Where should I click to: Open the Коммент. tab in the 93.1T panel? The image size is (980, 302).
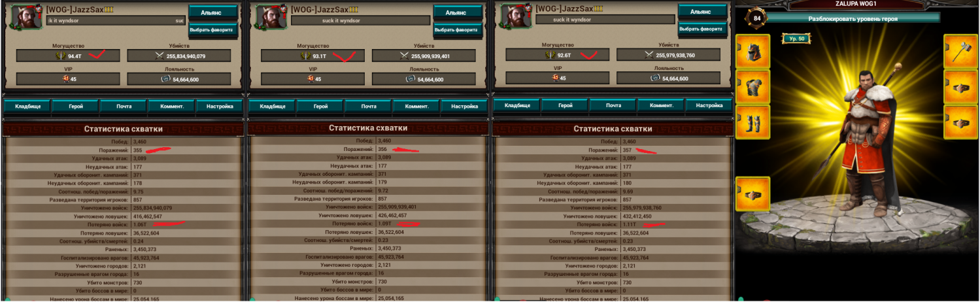[416, 106]
